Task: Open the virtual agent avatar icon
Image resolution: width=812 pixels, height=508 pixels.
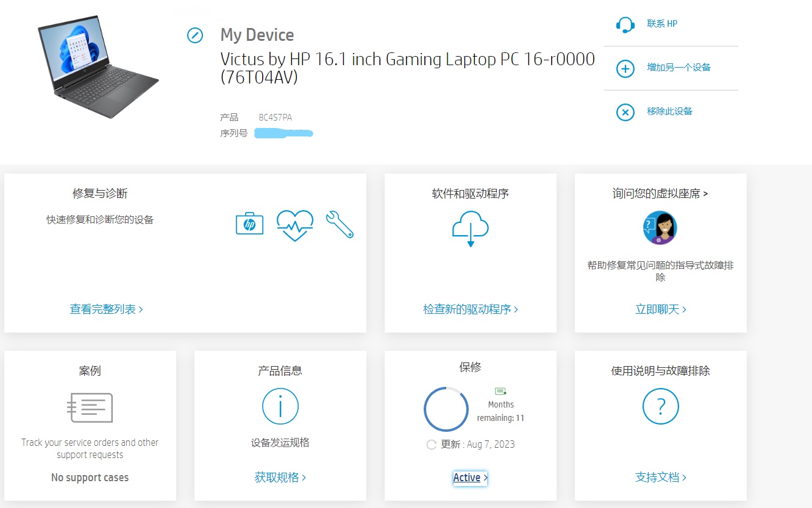Action: 660,228
